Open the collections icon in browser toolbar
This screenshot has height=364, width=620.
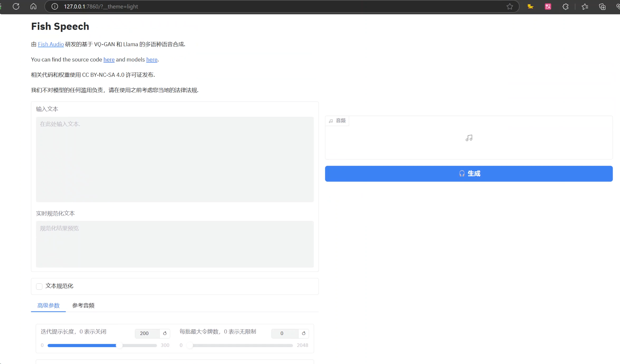point(602,6)
